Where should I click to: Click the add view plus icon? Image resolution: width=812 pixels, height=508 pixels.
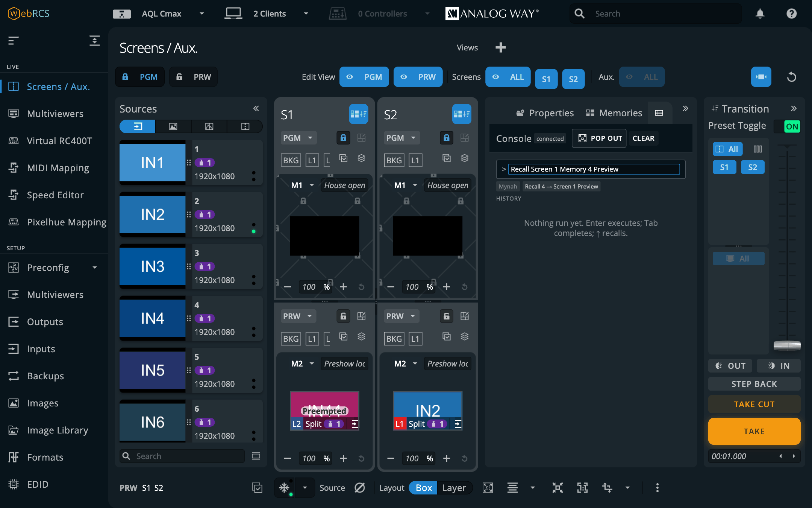pyautogui.click(x=500, y=47)
